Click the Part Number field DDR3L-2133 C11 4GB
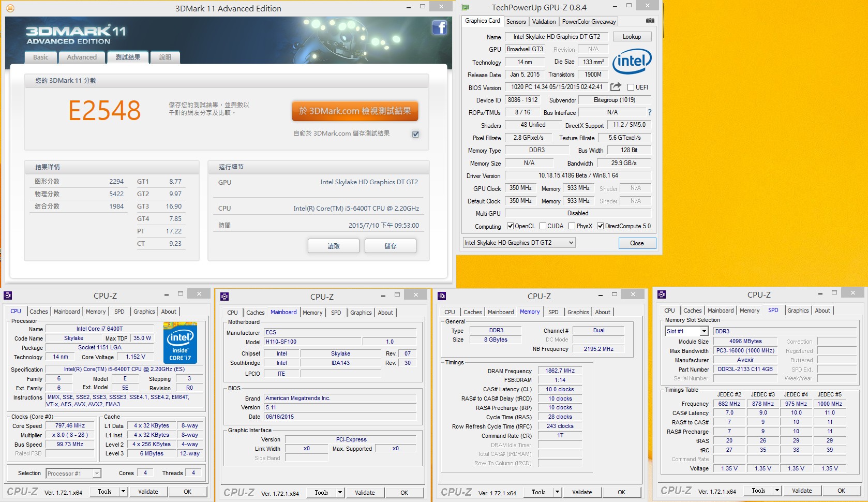868x502 pixels. tap(745, 369)
